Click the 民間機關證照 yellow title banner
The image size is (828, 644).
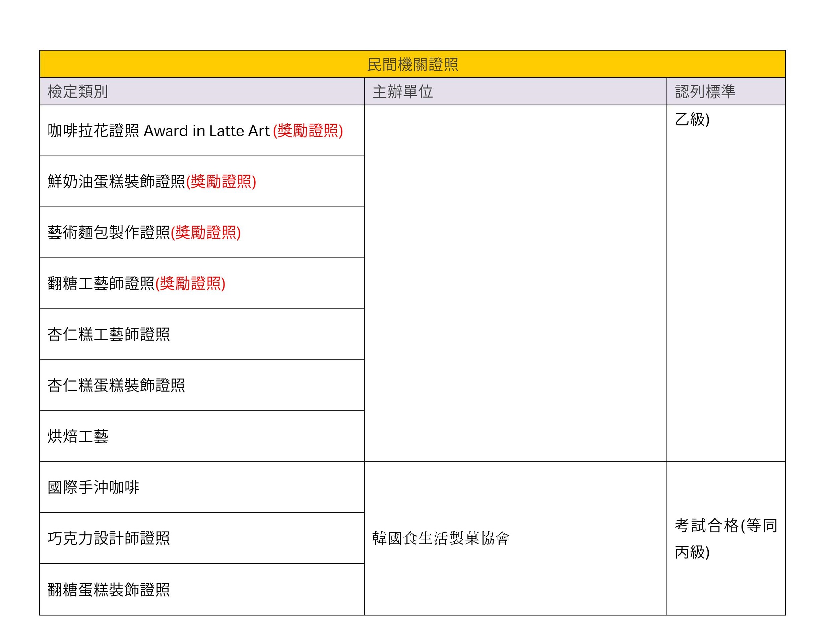412,64
